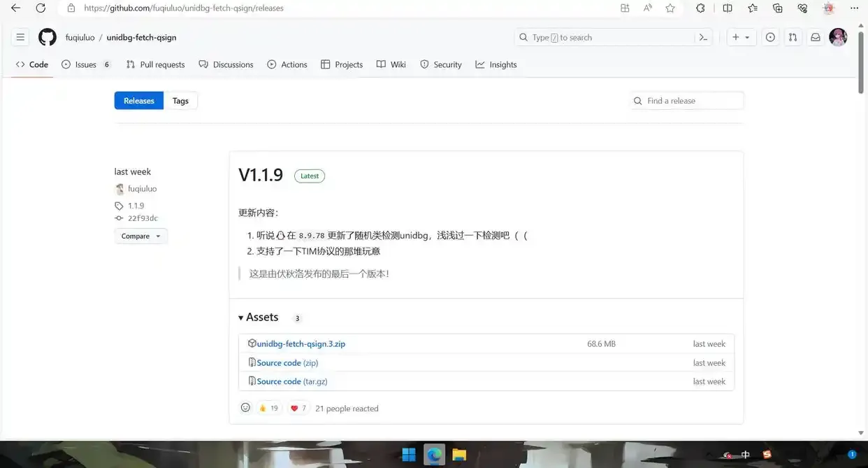Open browser extensions puzzle icon
The image size is (868, 468).
(x=700, y=8)
